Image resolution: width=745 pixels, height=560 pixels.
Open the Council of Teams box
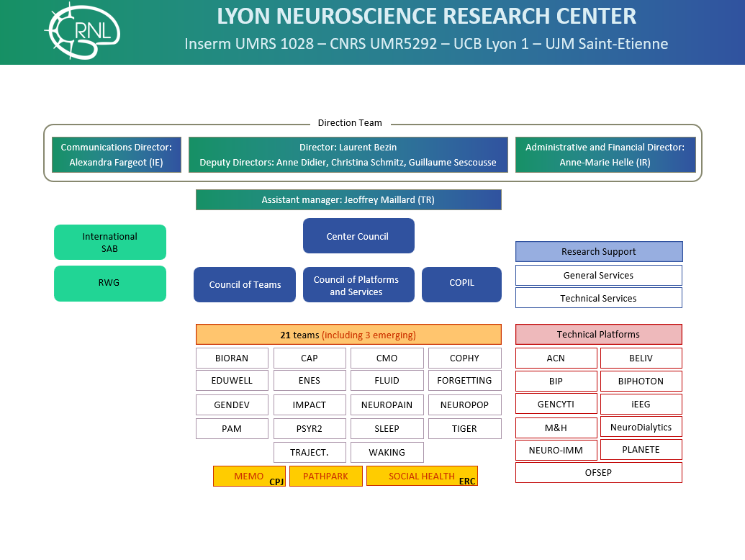244,284
